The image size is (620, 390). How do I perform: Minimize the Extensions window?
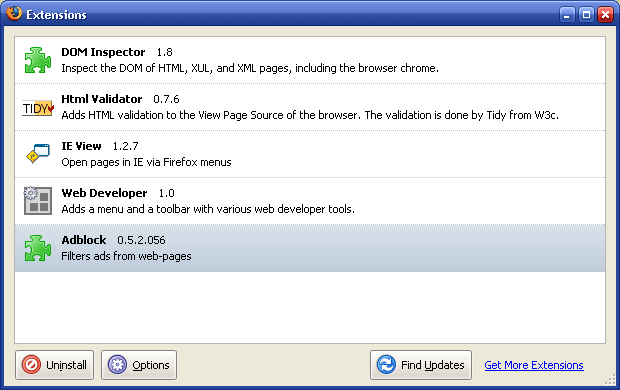pyautogui.click(x=567, y=15)
